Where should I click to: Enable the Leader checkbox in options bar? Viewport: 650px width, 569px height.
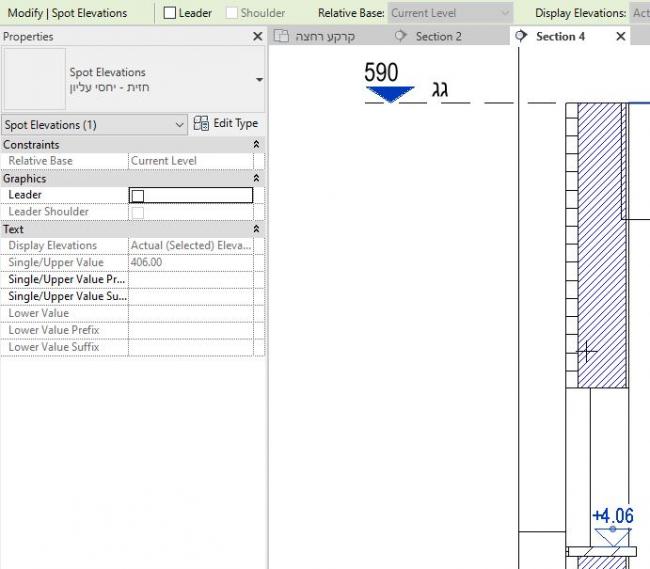(x=170, y=13)
